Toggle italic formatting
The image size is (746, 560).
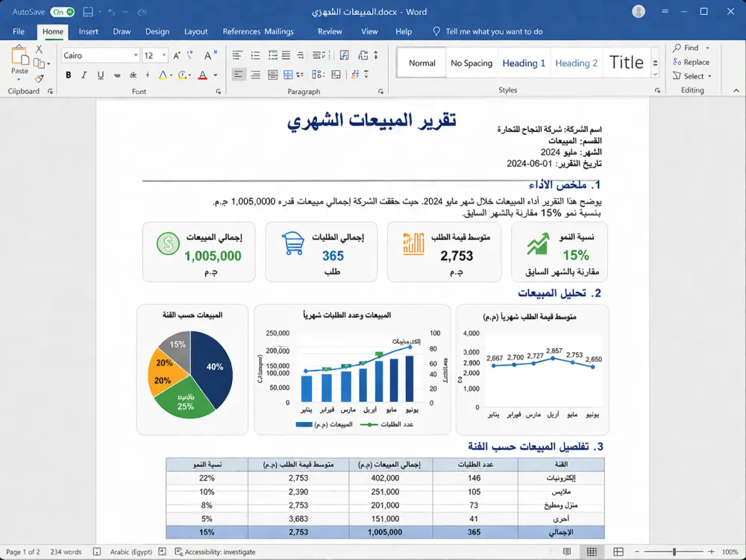click(x=84, y=75)
